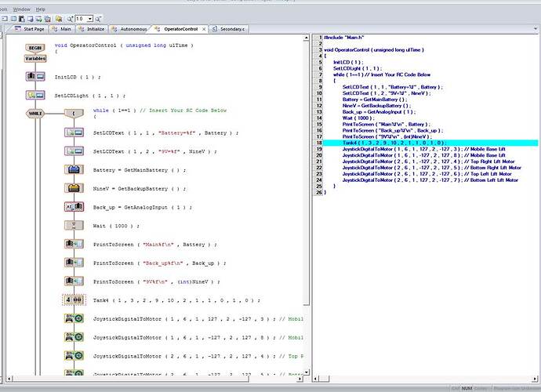541x392 pixels.
Task: Select the GetBackupBattery block icon
Action: (x=74, y=188)
